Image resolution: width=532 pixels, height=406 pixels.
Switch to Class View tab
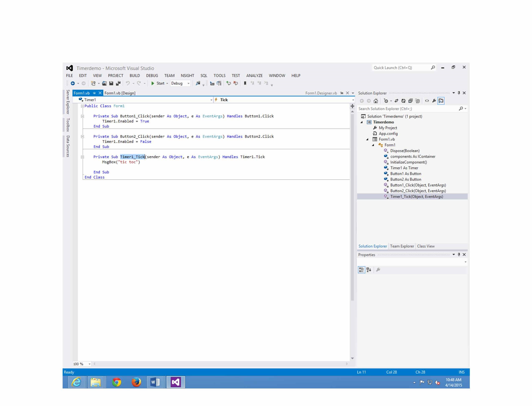coord(426,246)
